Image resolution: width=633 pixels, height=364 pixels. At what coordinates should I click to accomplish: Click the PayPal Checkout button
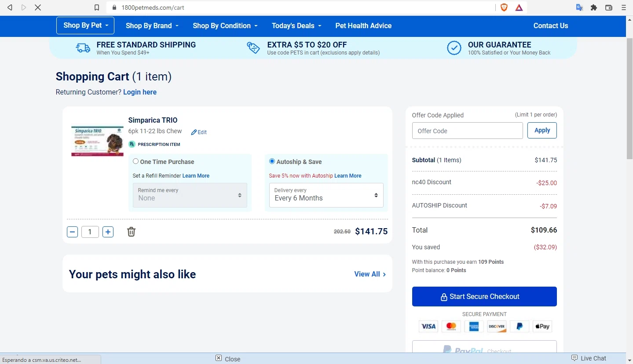tap(484, 347)
